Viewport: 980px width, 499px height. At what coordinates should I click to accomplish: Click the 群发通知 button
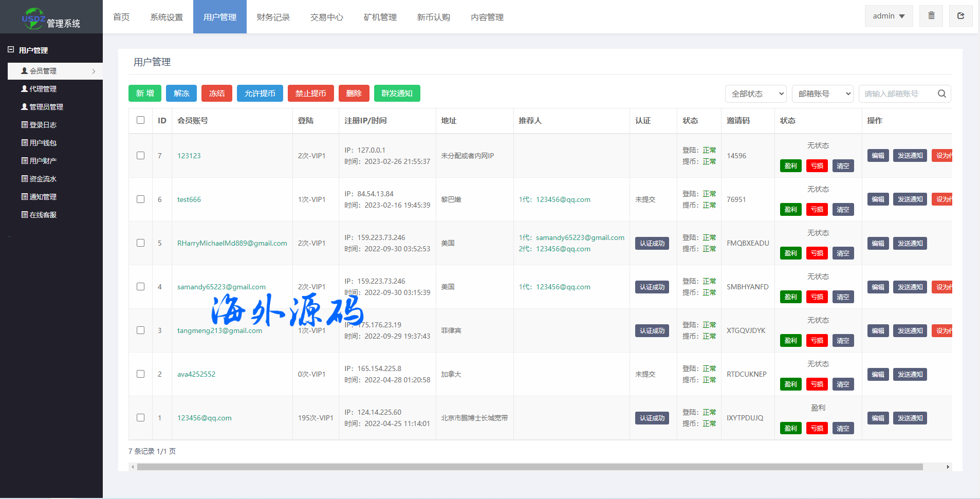pyautogui.click(x=397, y=93)
